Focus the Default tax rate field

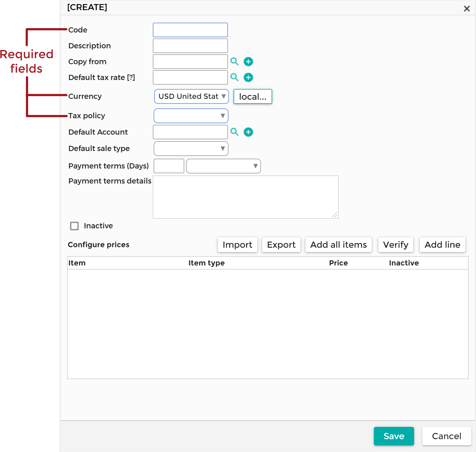190,77
